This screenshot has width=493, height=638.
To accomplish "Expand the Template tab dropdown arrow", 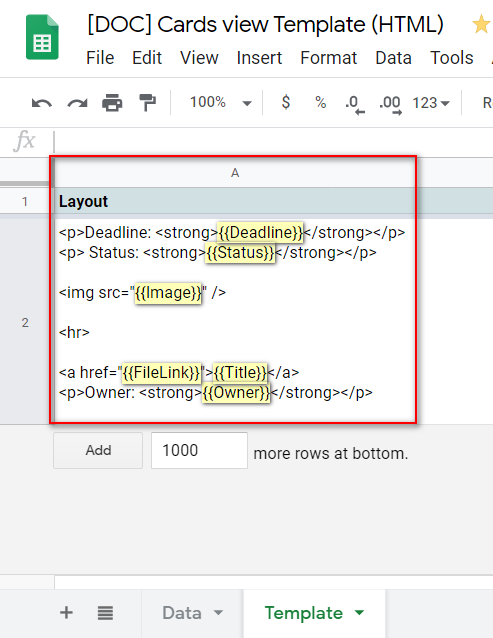I will pos(359,612).
